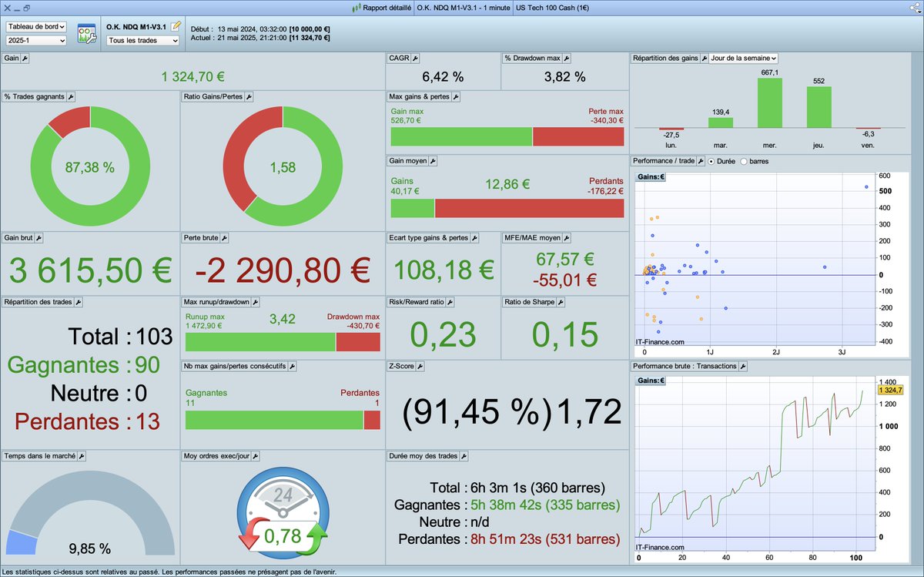Viewport: 924px width, 577px height.
Task: Expand the Tous les trades dropdown
Action: pyautogui.click(x=143, y=40)
